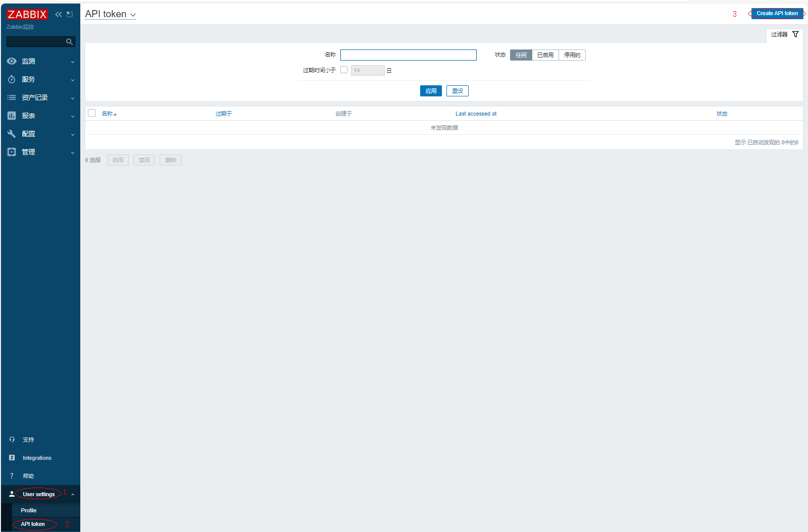Viewport: 808px width, 532px height.
Task: Click the Create API token button
Action: click(777, 14)
